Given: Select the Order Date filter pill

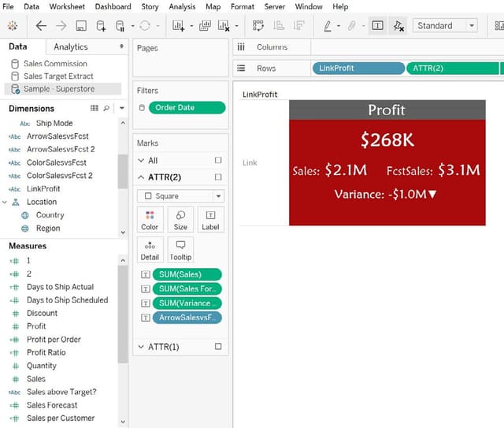Looking at the screenshot, I should click(187, 108).
